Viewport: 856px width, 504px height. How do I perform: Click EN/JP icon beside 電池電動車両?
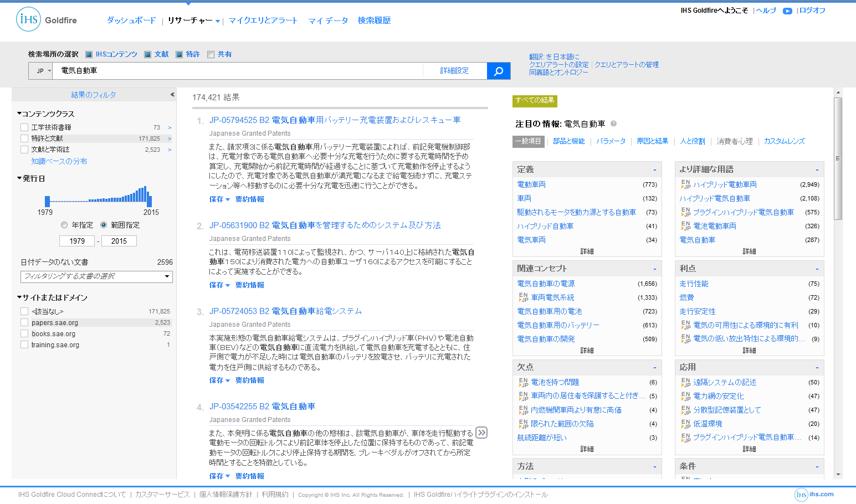click(686, 226)
